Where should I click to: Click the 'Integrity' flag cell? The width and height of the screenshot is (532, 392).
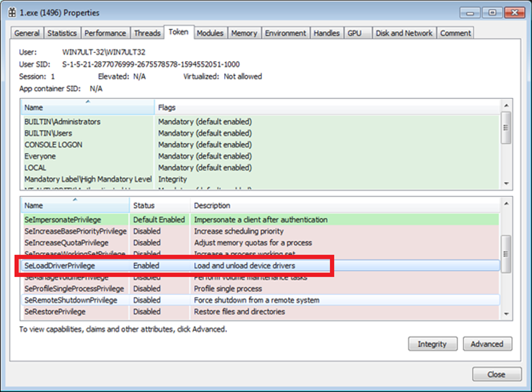point(173,179)
